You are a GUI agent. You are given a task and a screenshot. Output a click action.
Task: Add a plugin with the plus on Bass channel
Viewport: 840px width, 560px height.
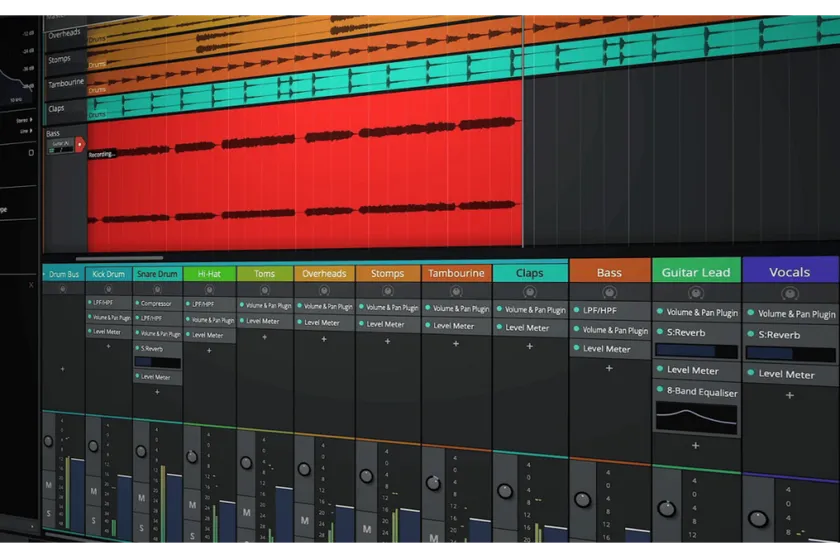coord(609,368)
